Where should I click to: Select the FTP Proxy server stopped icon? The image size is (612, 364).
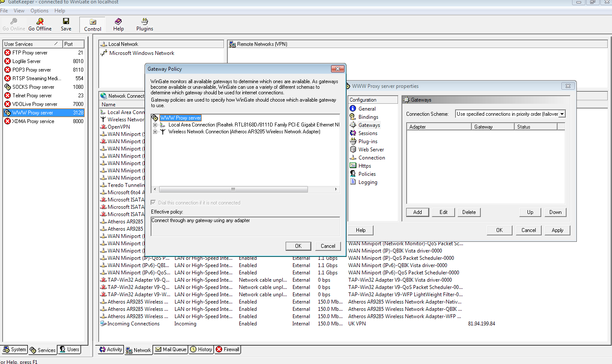pos(7,53)
